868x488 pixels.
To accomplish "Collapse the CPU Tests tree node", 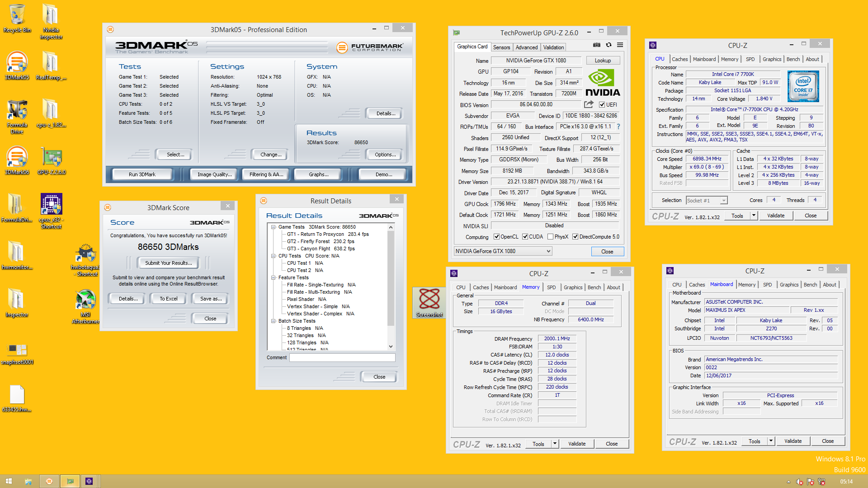I will [273, 256].
